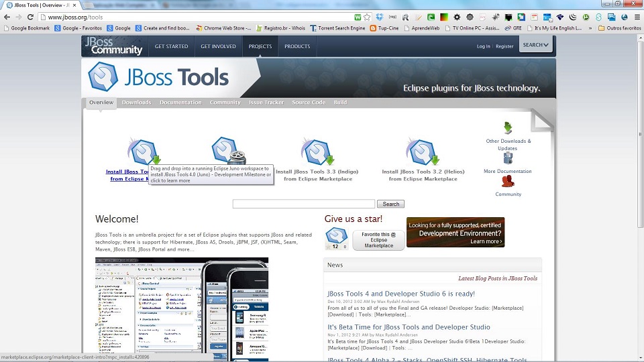Click the Eclipse IDE screenshot thumbnail
Screen dimensions: 644x362
pyautogui.click(x=182, y=310)
